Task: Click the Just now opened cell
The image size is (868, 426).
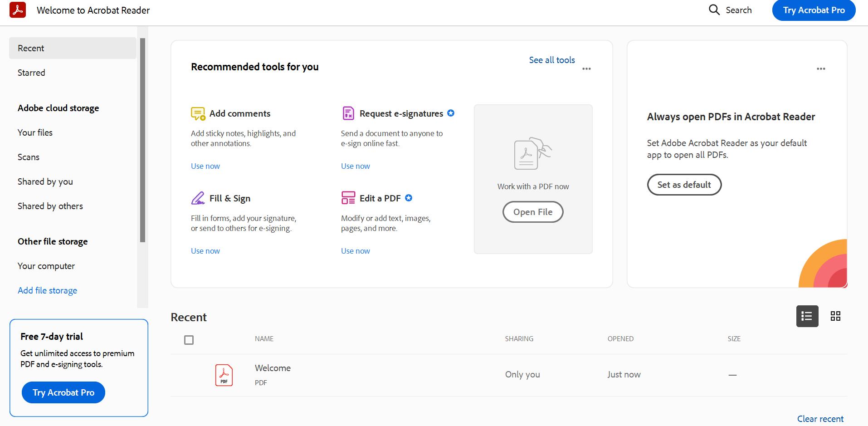Action: tap(624, 374)
